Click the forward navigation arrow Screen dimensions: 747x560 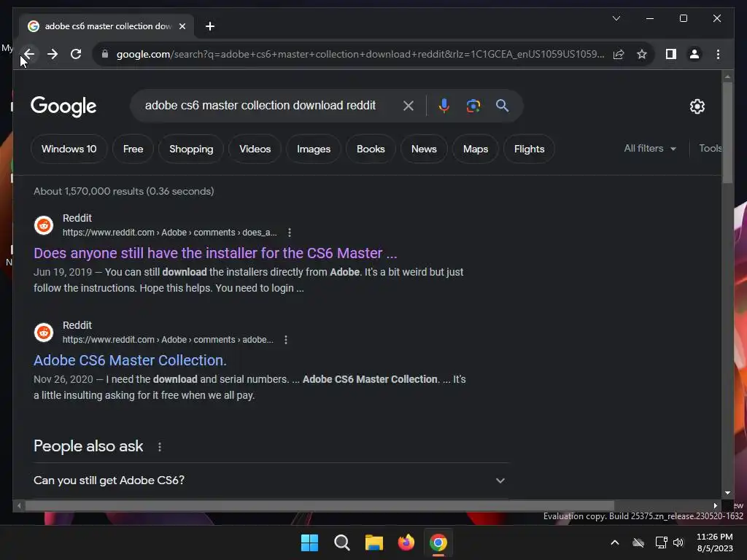[x=53, y=54]
